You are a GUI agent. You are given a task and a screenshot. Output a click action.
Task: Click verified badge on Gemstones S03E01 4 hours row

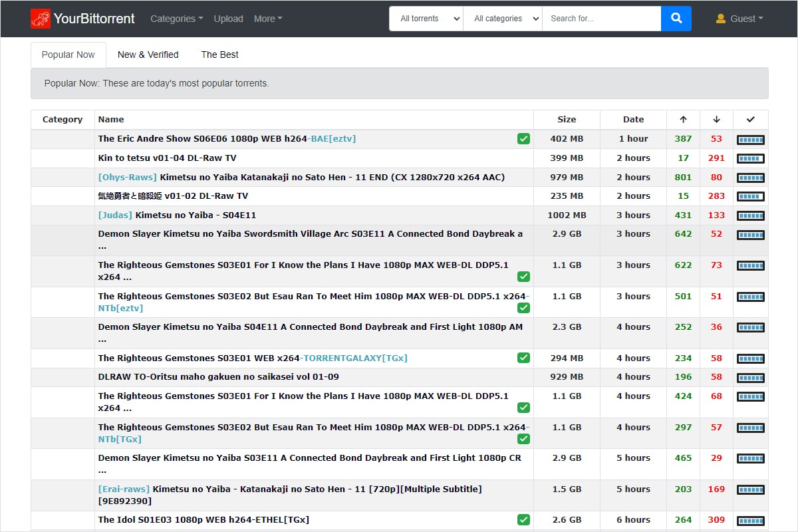click(524, 408)
